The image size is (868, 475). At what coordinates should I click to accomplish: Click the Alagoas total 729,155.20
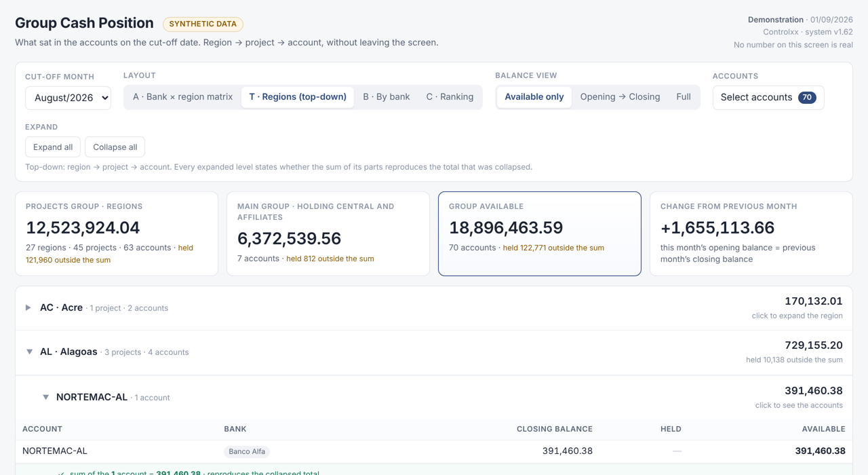tap(814, 345)
